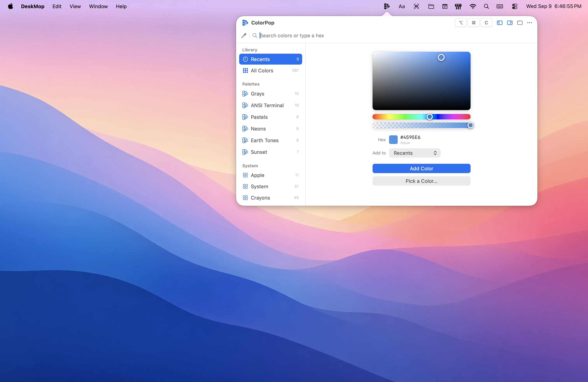588x382 pixels.
Task: Open the Grays palette
Action: tap(270, 94)
